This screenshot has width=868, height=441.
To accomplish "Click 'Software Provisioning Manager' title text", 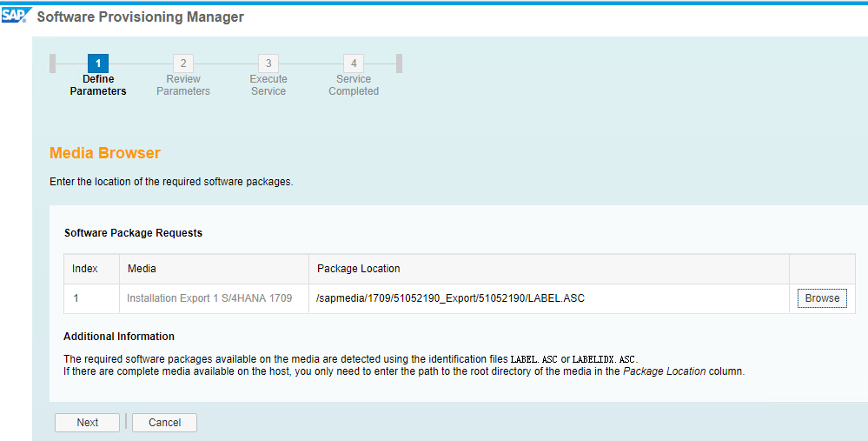I will coord(141,17).
